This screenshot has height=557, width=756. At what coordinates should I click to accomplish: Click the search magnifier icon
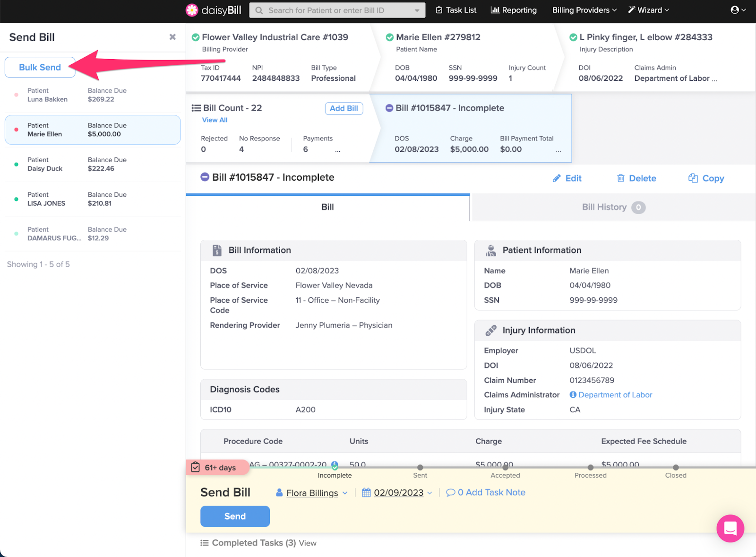(x=259, y=10)
